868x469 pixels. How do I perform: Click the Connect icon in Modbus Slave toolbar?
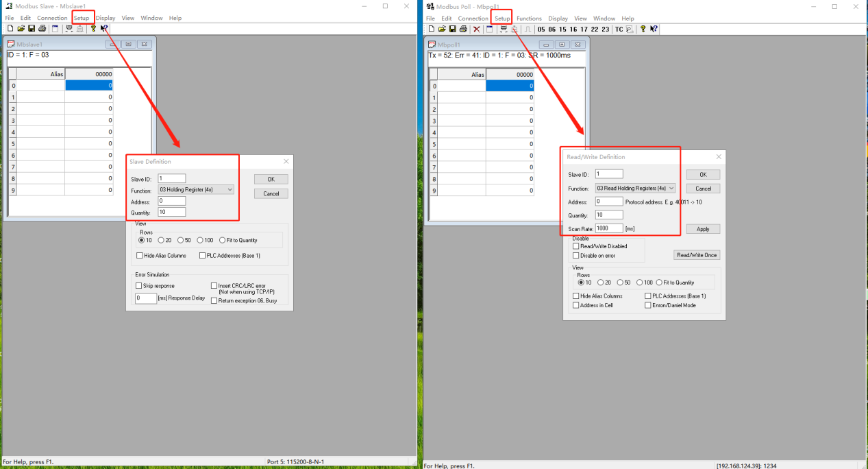click(69, 29)
